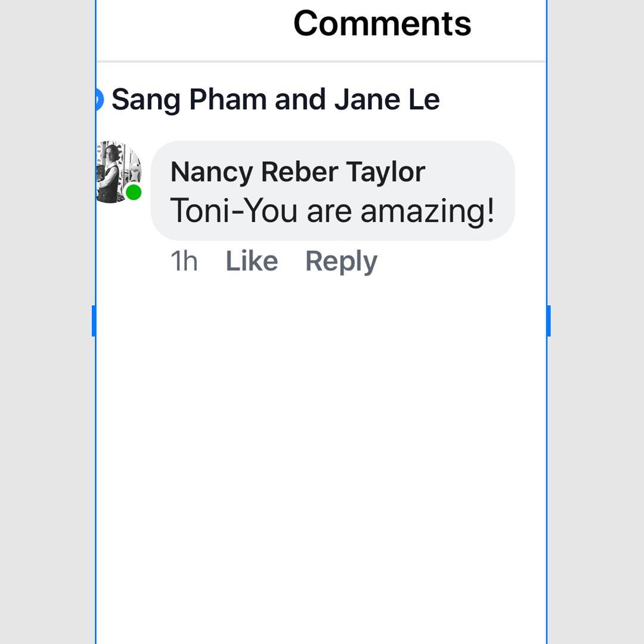Image resolution: width=644 pixels, height=644 pixels.
Task: Click the left blue resize handle
Action: click(94, 321)
